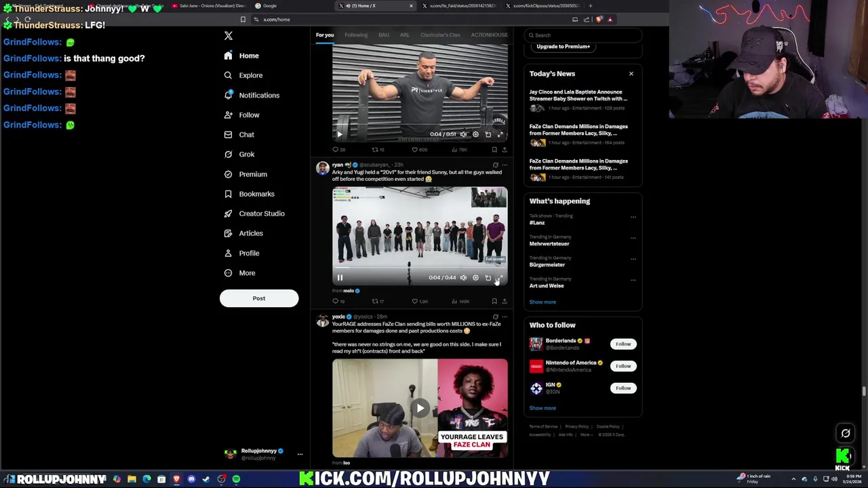Viewport: 868px width, 488px height.
Task: Play the gym video
Action: click(340, 134)
